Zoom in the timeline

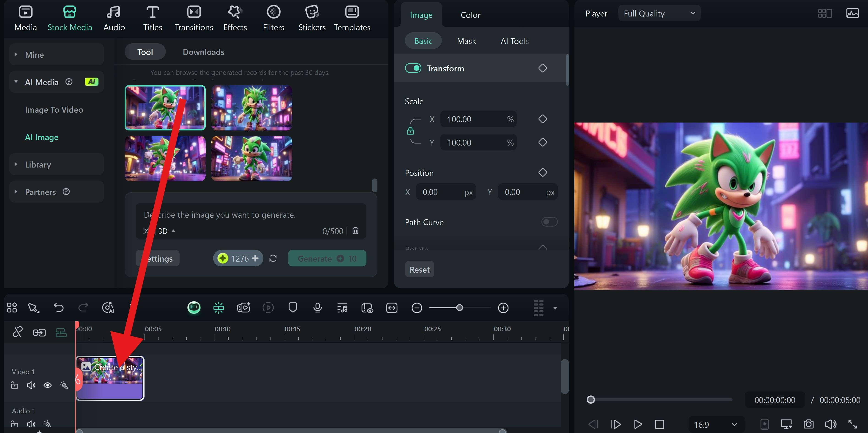(503, 308)
